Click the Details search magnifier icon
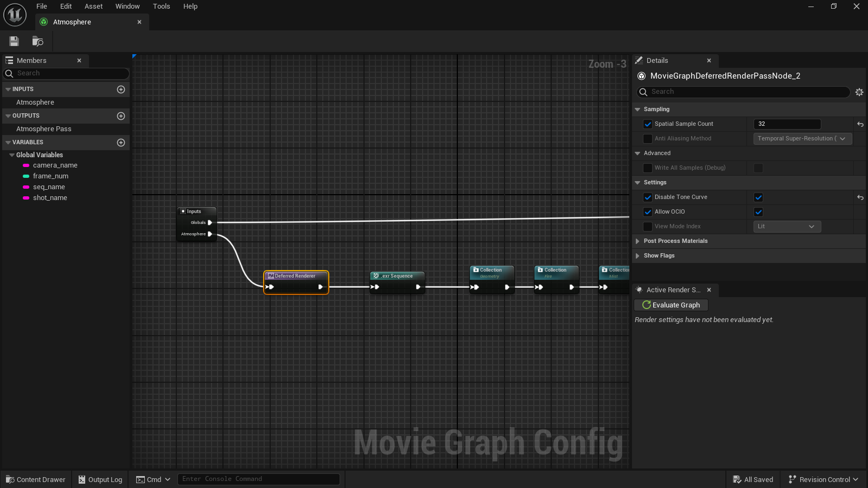Viewport: 868px width, 488px height. [x=643, y=92]
